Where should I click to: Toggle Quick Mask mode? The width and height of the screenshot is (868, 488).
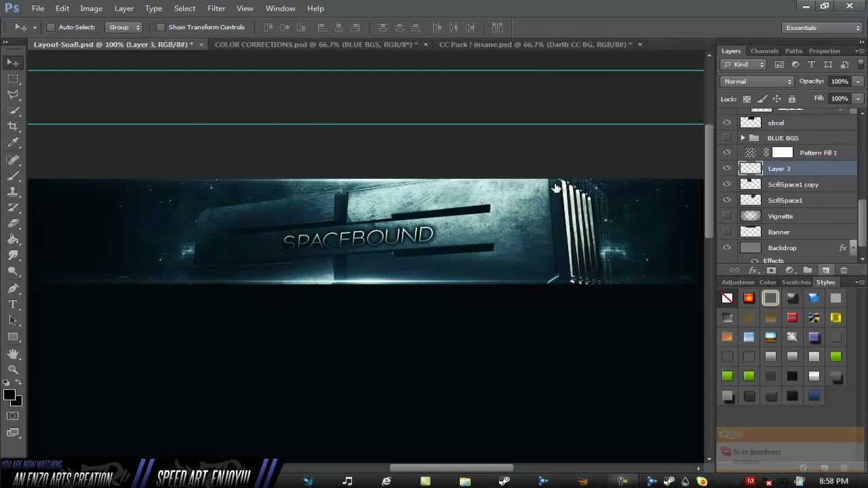click(13, 415)
